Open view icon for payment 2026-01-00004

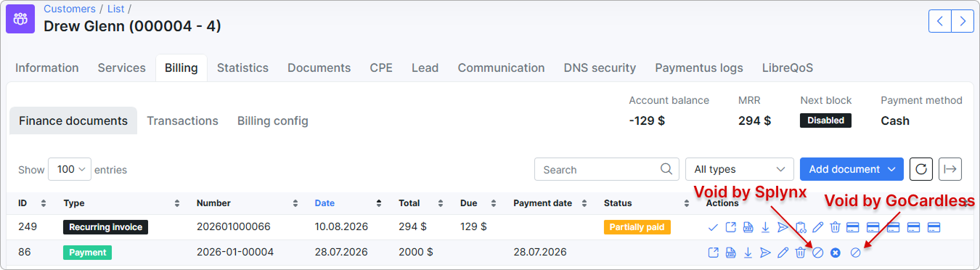713,253
